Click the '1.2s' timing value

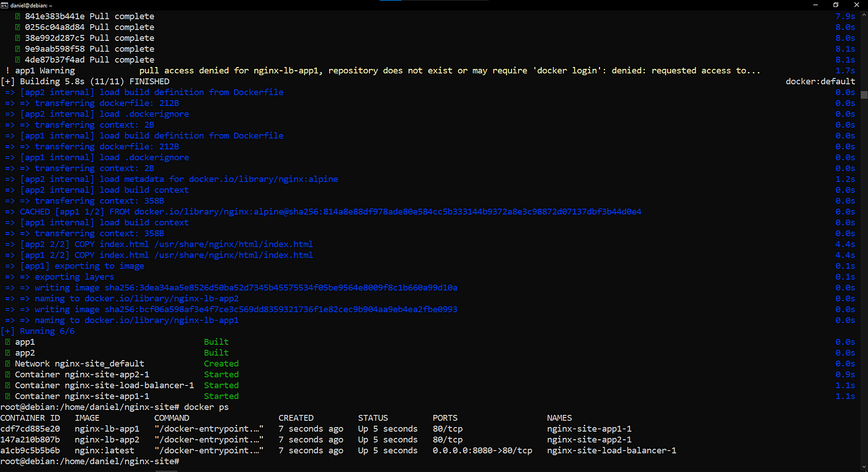pos(845,179)
